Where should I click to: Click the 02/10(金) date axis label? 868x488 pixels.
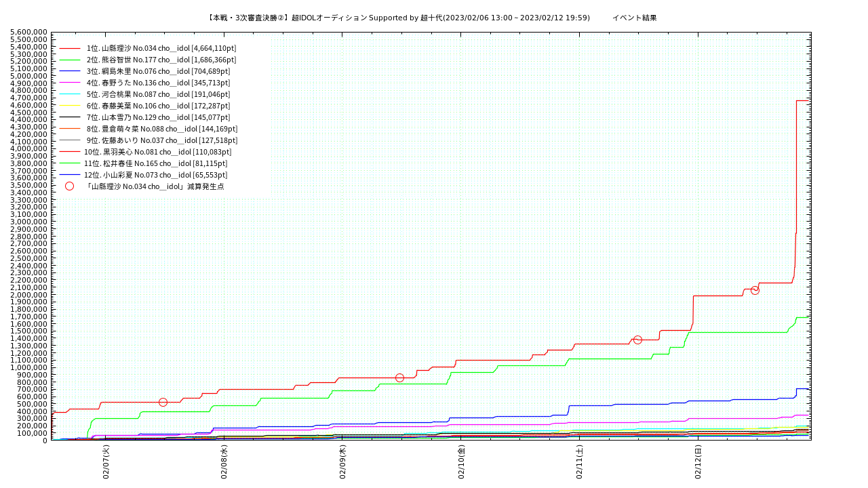tap(462, 462)
